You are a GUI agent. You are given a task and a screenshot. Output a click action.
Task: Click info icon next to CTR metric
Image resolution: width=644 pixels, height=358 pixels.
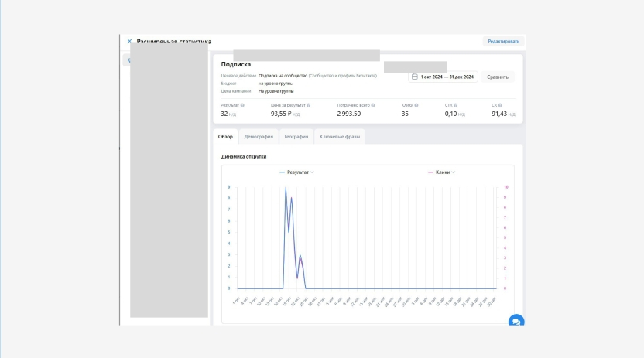pyautogui.click(x=455, y=105)
